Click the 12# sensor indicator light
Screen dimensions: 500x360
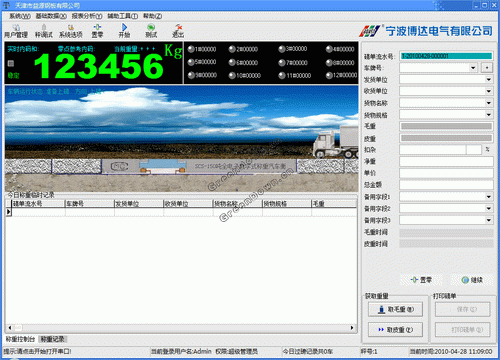(329, 75)
